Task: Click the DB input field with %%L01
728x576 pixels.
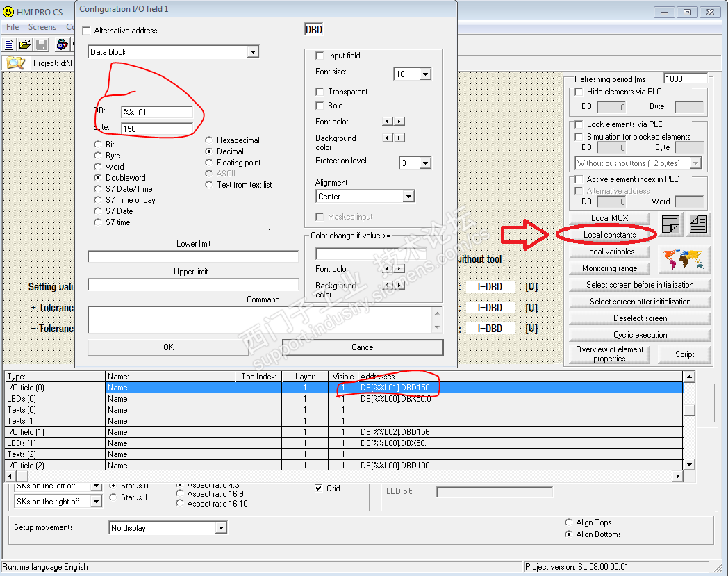Action: (157, 112)
